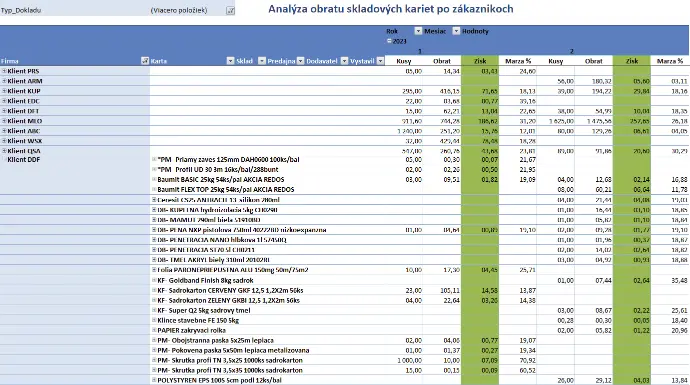
Task: Expand KF- Sadrokarton CERVENY GKF item
Action: (154, 290)
